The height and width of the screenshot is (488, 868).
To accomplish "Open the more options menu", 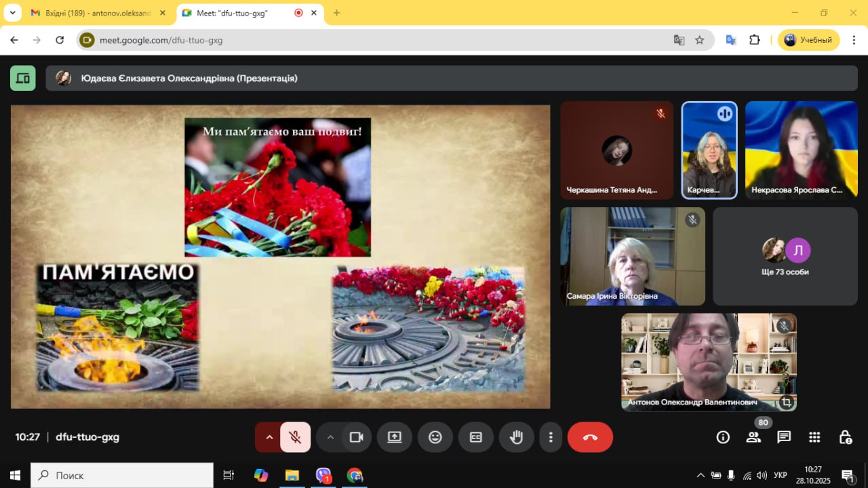I will click(551, 437).
